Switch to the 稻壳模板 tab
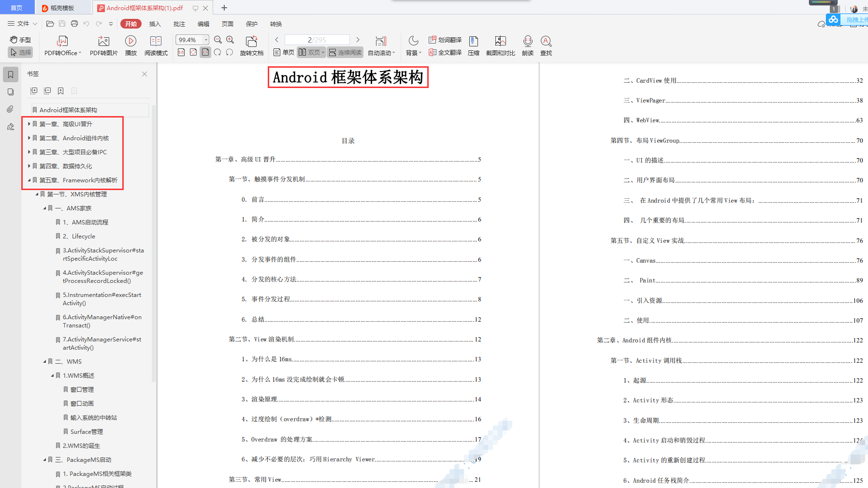This screenshot has width=868, height=488. pyautogui.click(x=63, y=8)
